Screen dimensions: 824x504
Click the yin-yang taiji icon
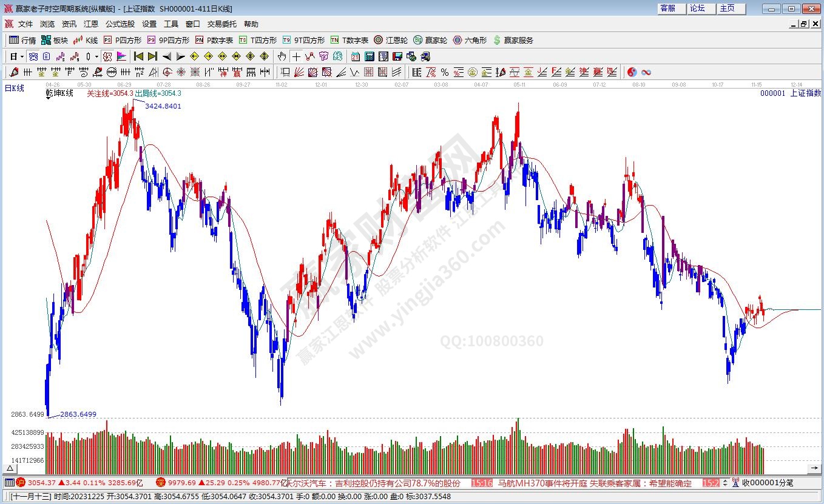632,72
